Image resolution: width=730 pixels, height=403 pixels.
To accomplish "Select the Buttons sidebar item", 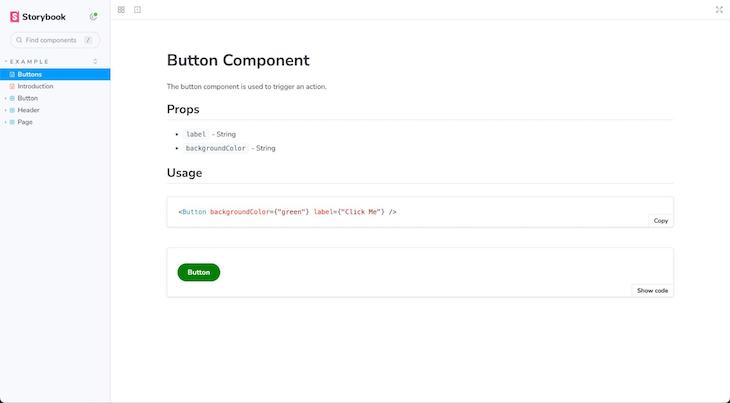I will [30, 74].
